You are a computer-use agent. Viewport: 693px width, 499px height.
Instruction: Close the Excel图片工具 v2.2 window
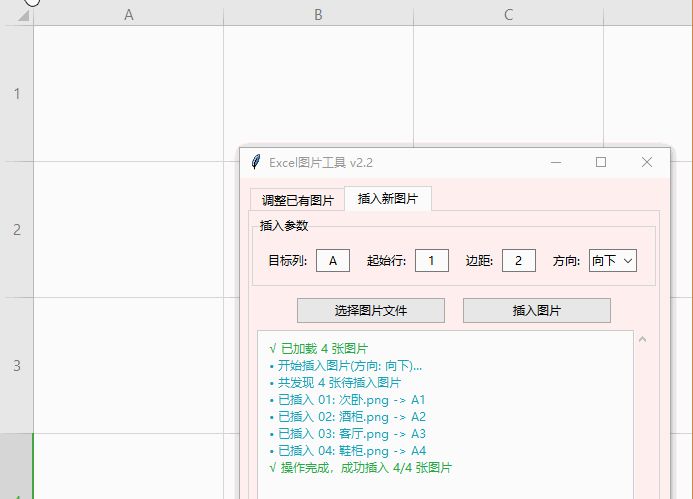click(x=647, y=162)
